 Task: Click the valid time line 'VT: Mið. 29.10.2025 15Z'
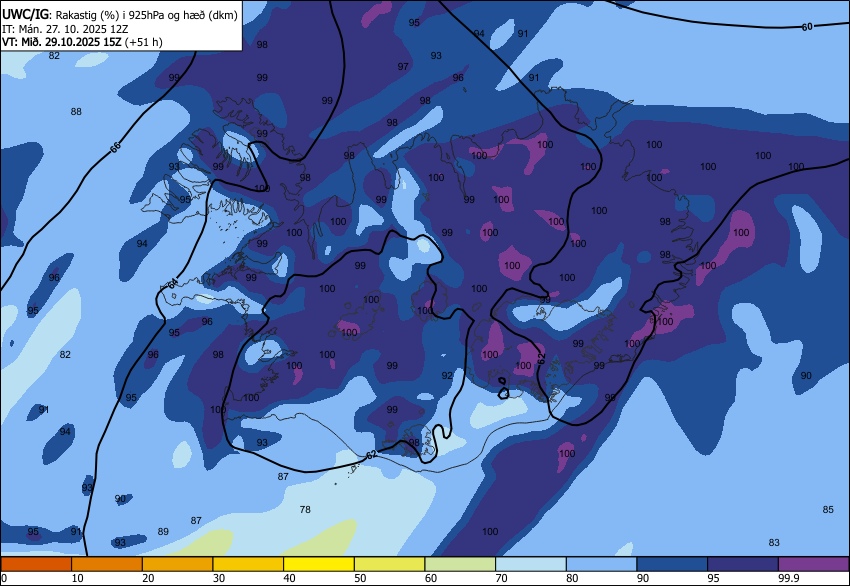[62, 42]
